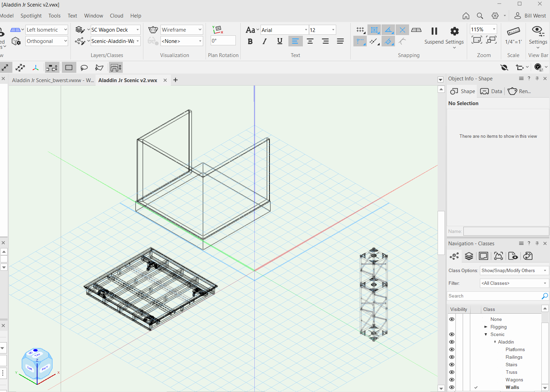Image resolution: width=550 pixels, height=392 pixels.
Task: Open Saved Views in the Navigation palette
Action: 513,256
